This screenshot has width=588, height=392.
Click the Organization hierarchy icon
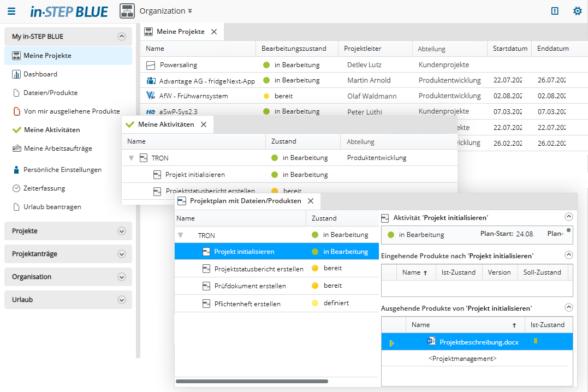[x=127, y=11]
